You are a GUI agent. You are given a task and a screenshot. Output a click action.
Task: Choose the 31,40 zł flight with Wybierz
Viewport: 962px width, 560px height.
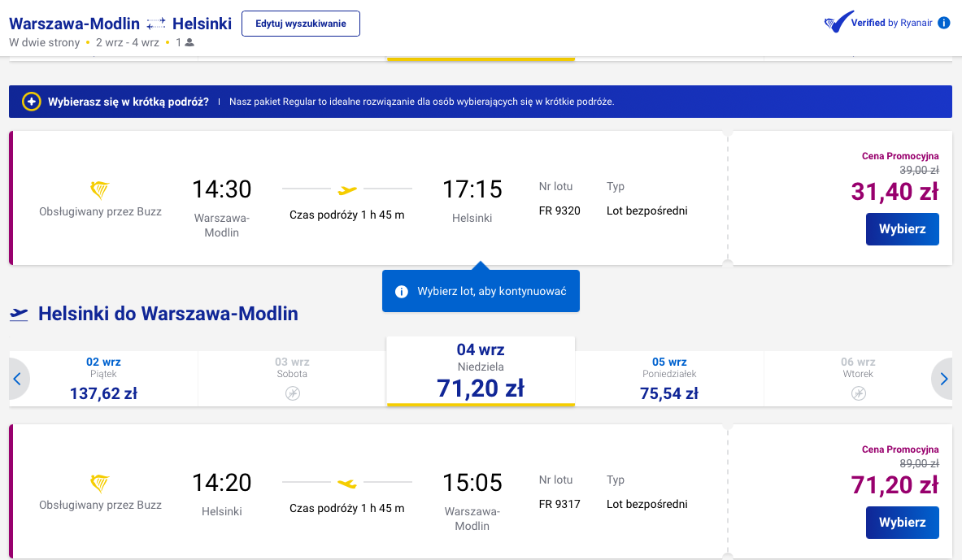[903, 228]
